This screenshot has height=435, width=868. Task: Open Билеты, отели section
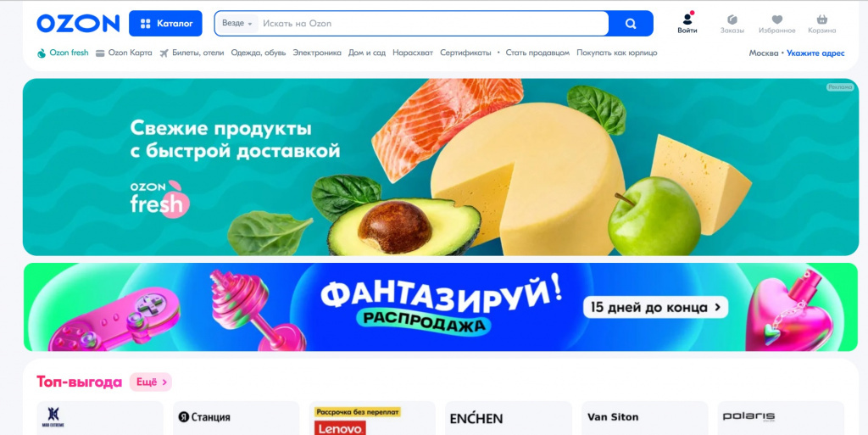[x=192, y=53]
